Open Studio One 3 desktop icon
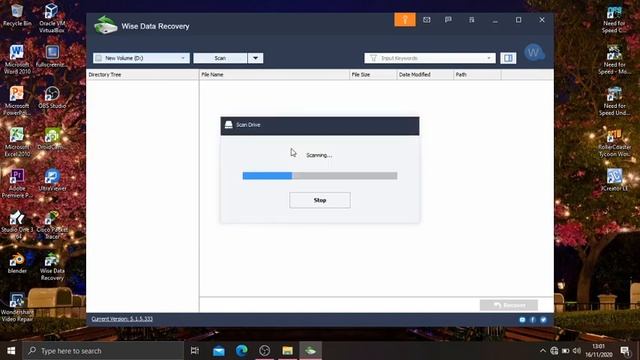 (17, 224)
